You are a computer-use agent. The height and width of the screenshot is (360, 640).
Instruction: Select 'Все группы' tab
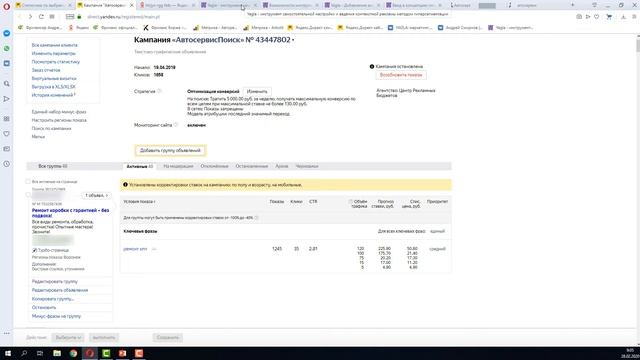(x=53, y=166)
